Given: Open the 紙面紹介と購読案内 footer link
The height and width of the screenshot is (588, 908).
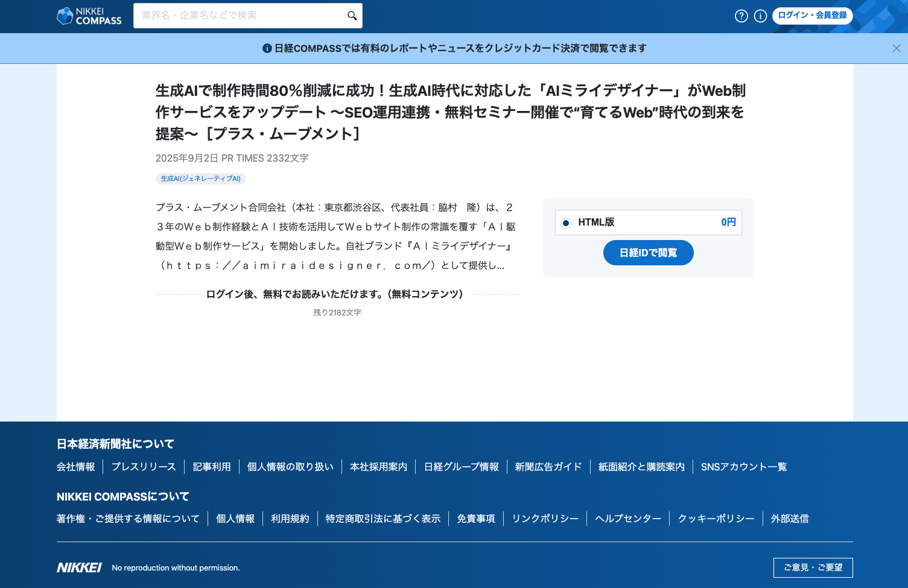Looking at the screenshot, I should click(x=641, y=467).
